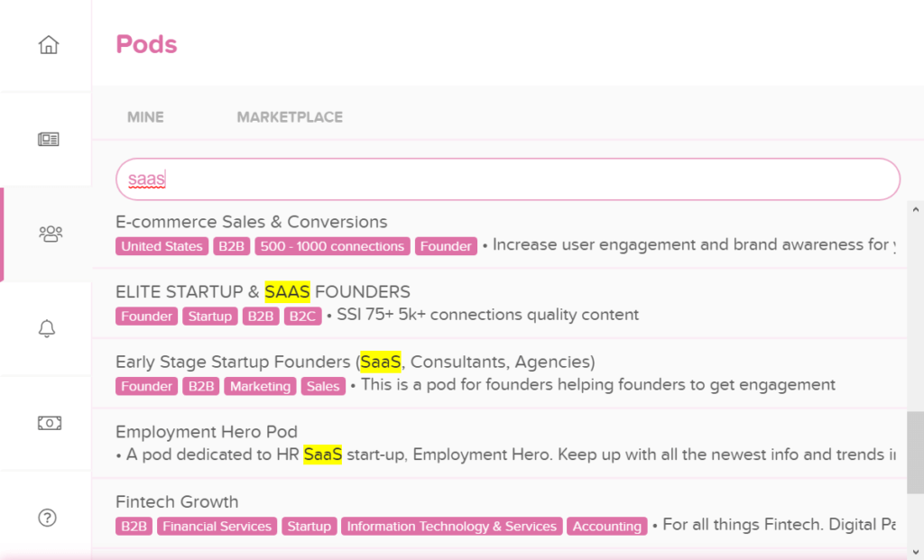Open the help question mark icon
The height and width of the screenshot is (560, 924).
47,518
